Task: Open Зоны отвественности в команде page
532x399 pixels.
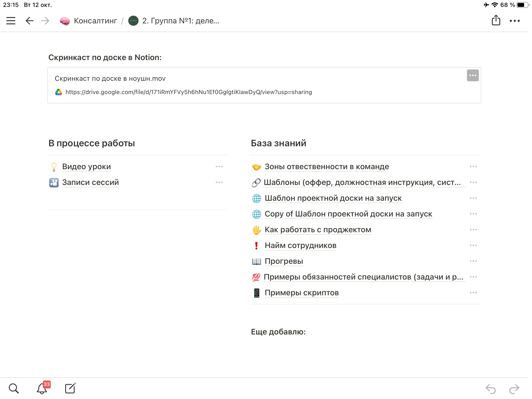Action: (x=327, y=167)
